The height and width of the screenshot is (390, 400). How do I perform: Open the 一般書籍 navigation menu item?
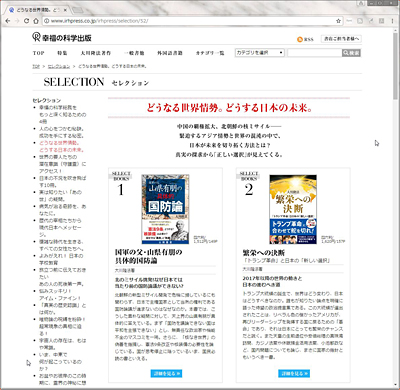[134, 53]
